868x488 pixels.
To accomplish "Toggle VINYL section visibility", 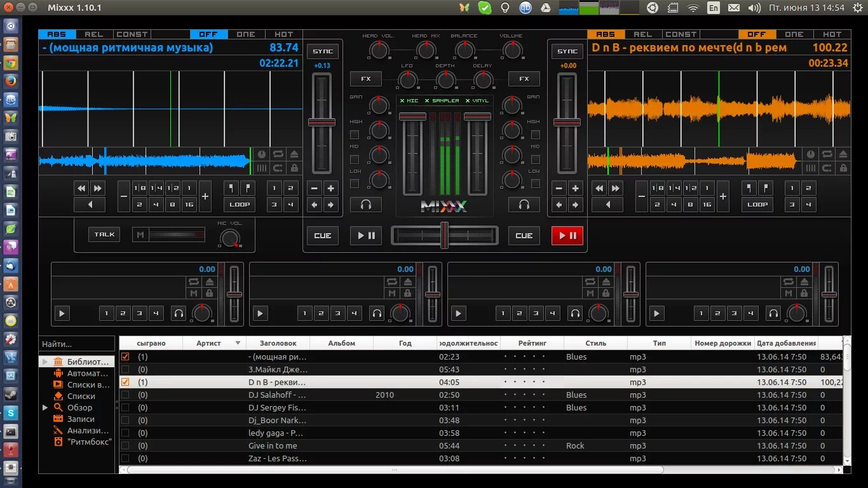I will tap(477, 101).
